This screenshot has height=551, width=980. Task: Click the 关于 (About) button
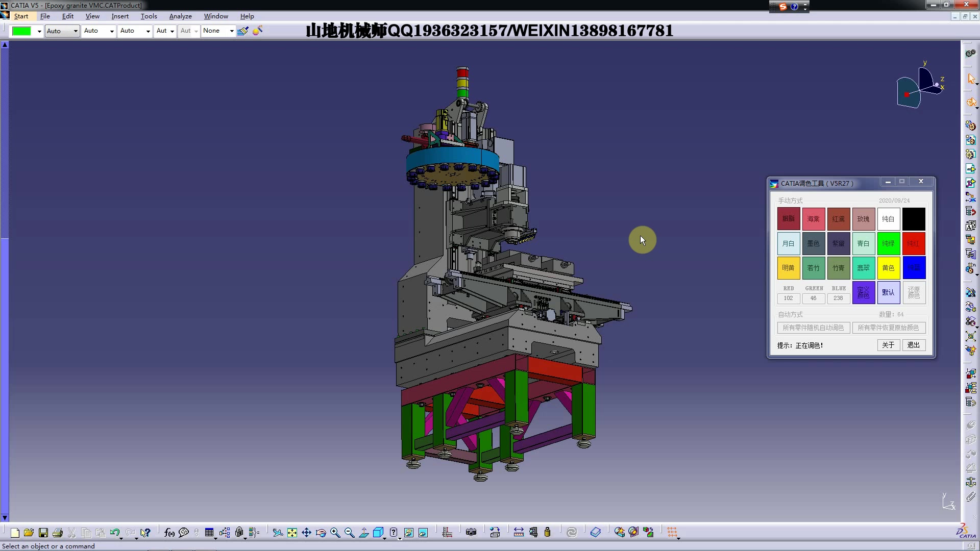888,345
